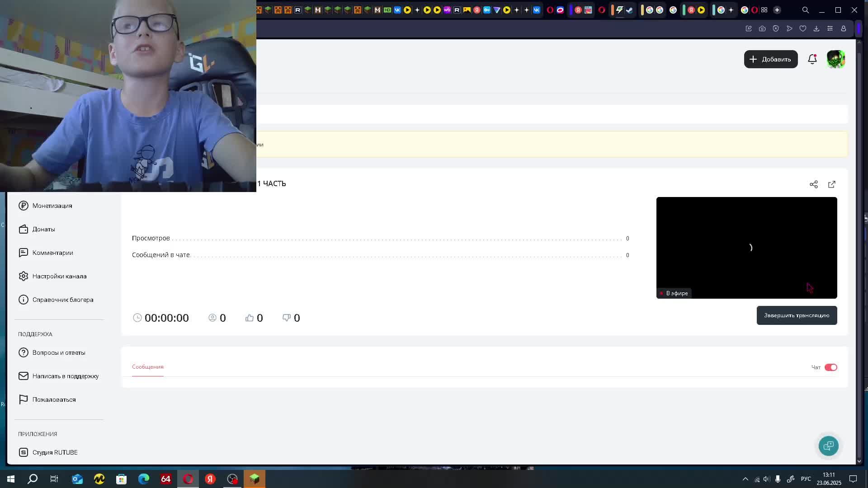The width and height of the screenshot is (868, 488).
Task: Open browser snapshot camera icon
Action: pyautogui.click(x=762, y=28)
